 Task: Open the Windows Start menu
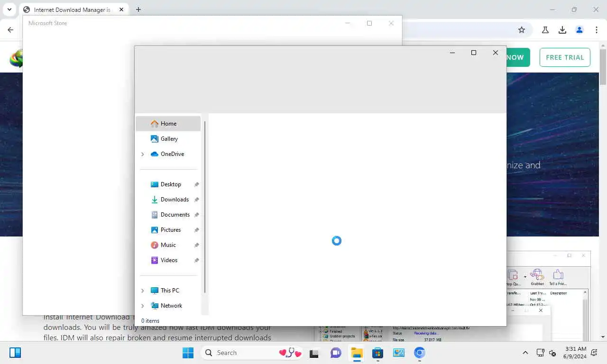point(188,353)
